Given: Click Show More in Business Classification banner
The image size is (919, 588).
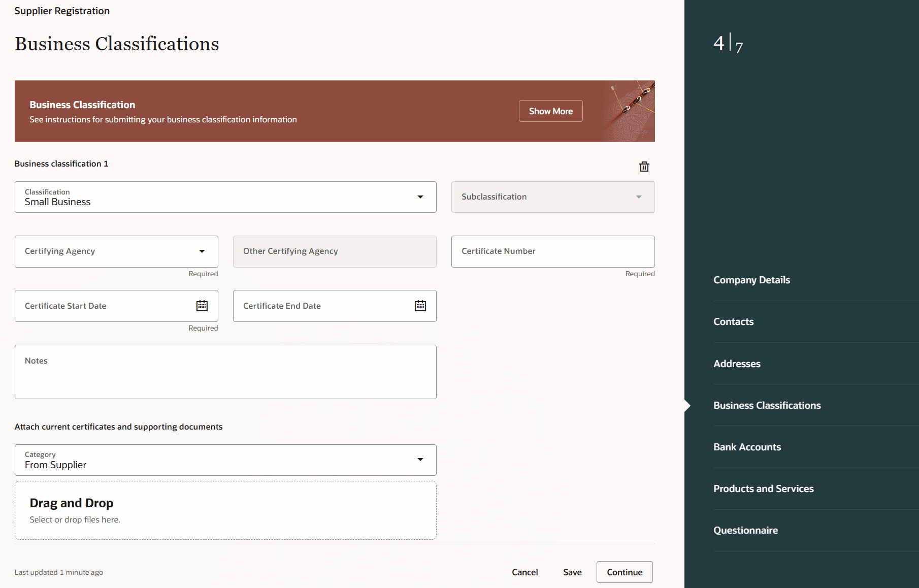Looking at the screenshot, I should click(x=550, y=111).
